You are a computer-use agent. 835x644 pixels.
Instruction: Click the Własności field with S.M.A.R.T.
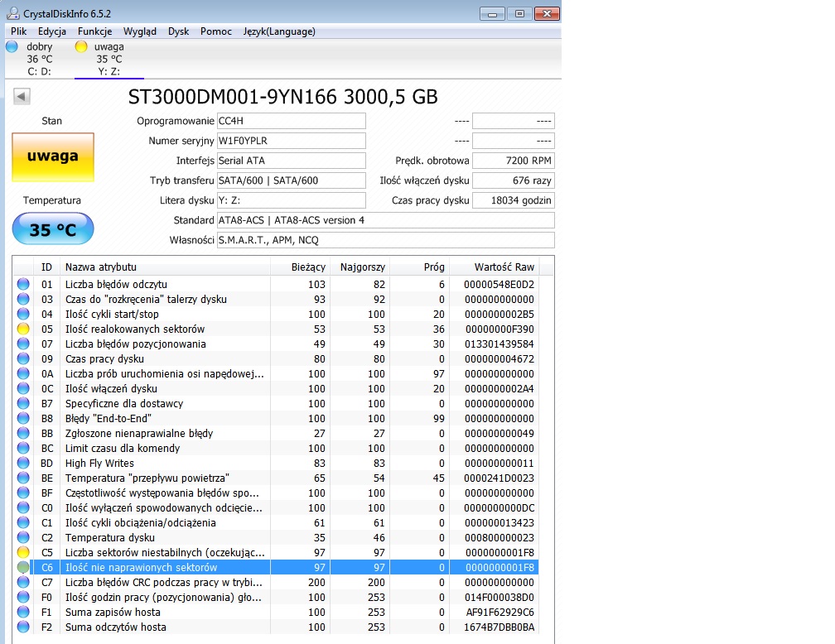click(x=385, y=240)
